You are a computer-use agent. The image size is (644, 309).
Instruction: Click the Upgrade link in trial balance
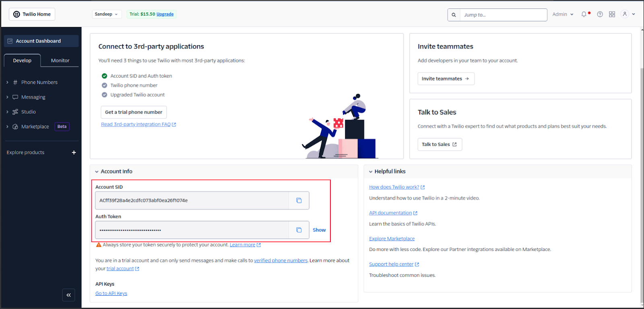165,14
